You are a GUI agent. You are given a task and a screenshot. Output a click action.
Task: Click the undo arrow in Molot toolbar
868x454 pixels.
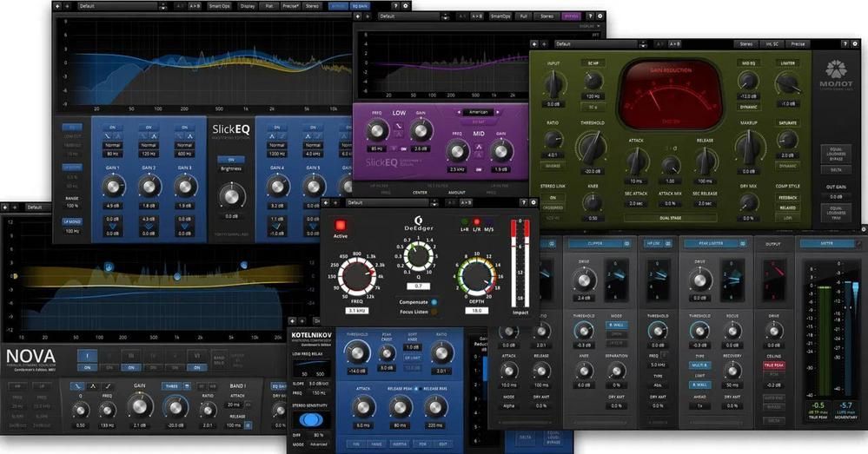click(534, 43)
